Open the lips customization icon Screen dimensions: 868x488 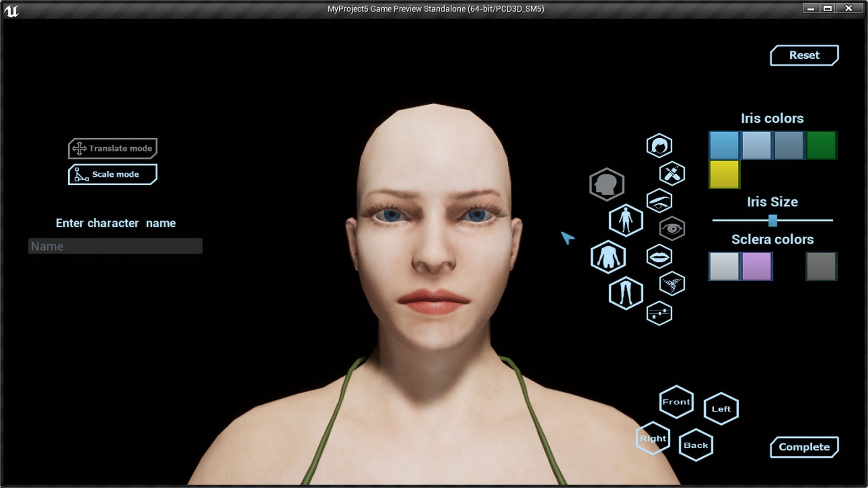(660, 256)
